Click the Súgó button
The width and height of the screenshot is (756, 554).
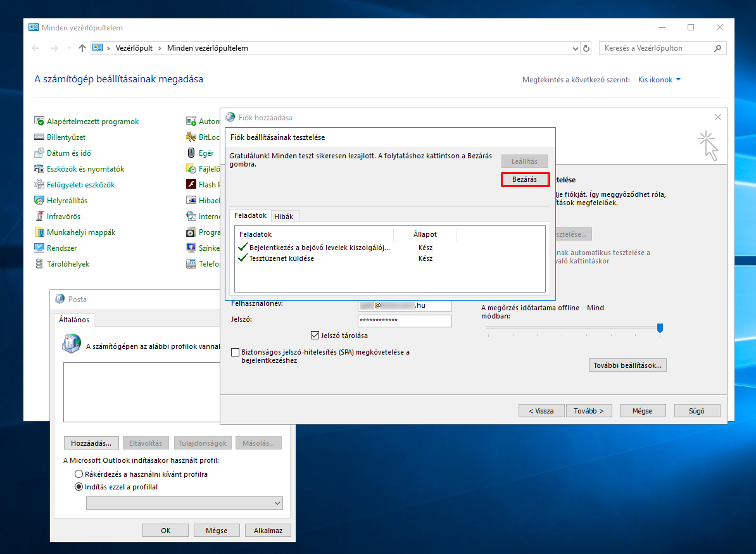696,411
